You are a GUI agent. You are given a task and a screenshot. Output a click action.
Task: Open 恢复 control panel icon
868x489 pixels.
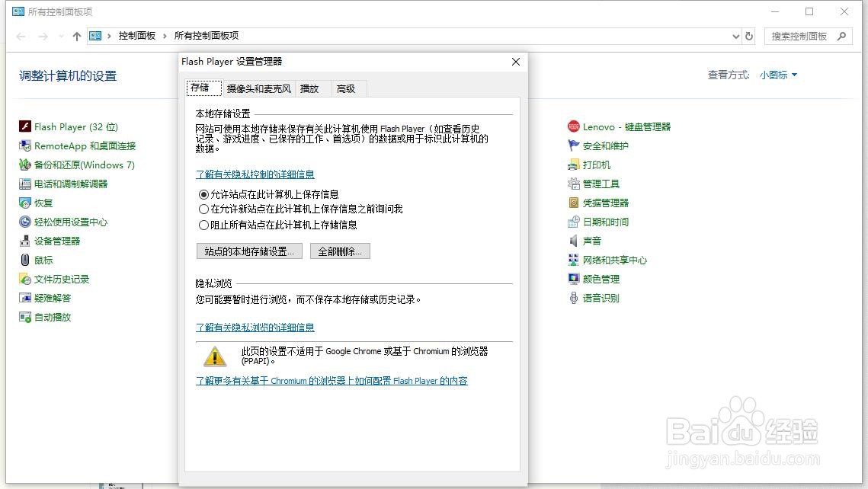25,203
